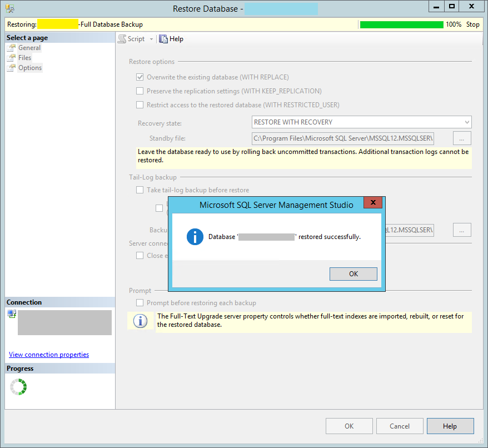Toggle Close existing connections checkbox
The height and width of the screenshot is (448, 488).
pos(140,256)
